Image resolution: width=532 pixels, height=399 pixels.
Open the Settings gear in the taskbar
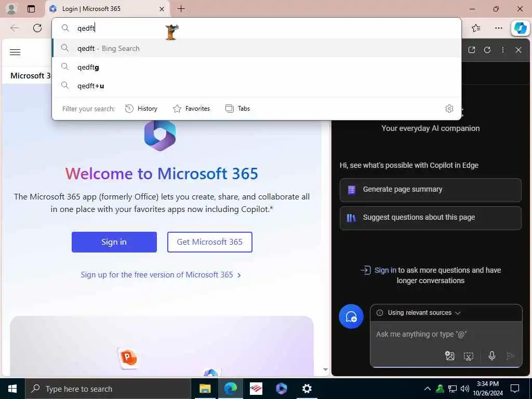[x=307, y=389]
